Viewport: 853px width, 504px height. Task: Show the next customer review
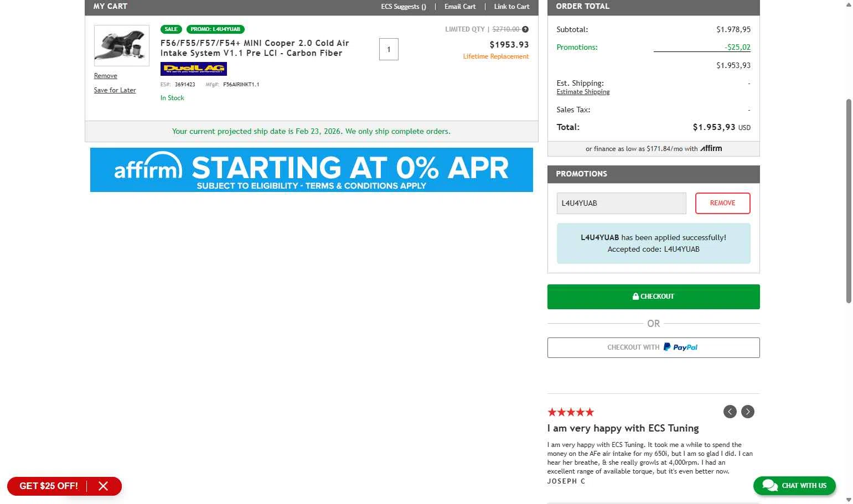pyautogui.click(x=748, y=412)
